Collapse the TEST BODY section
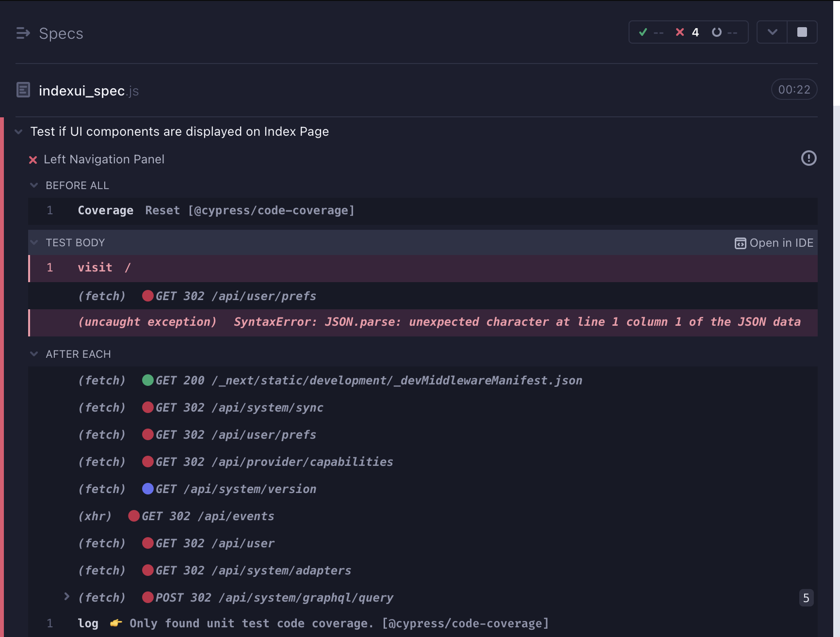The height and width of the screenshot is (637, 840). point(34,242)
